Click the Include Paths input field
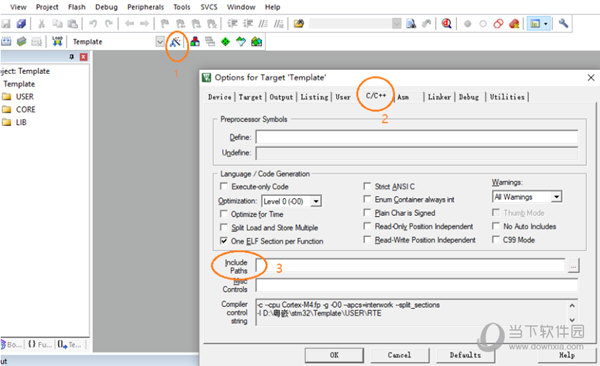 point(411,265)
